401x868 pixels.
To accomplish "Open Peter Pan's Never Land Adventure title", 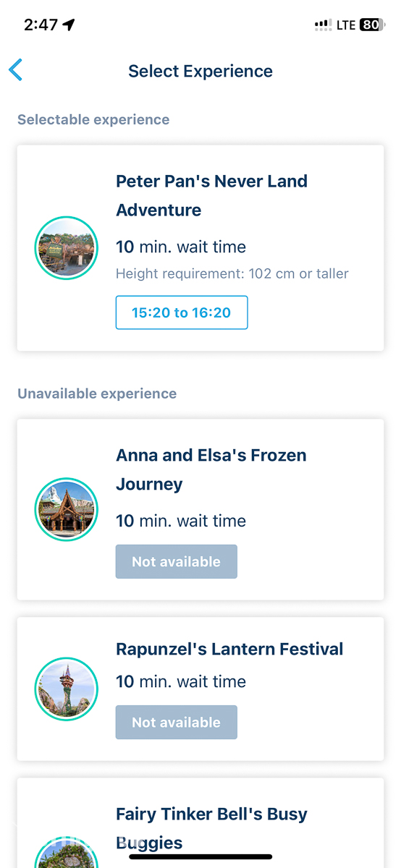I will point(212,195).
